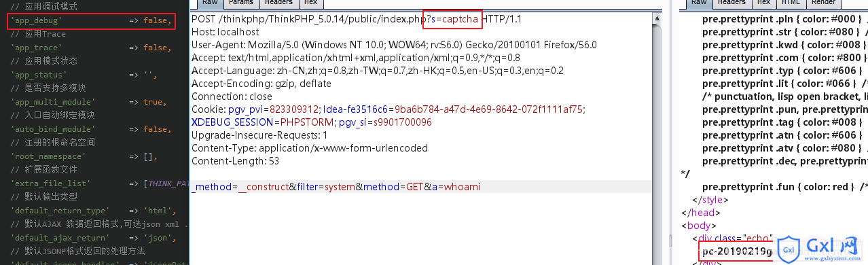
Task: Click the filter=system body parameter
Action: [x=325, y=187]
